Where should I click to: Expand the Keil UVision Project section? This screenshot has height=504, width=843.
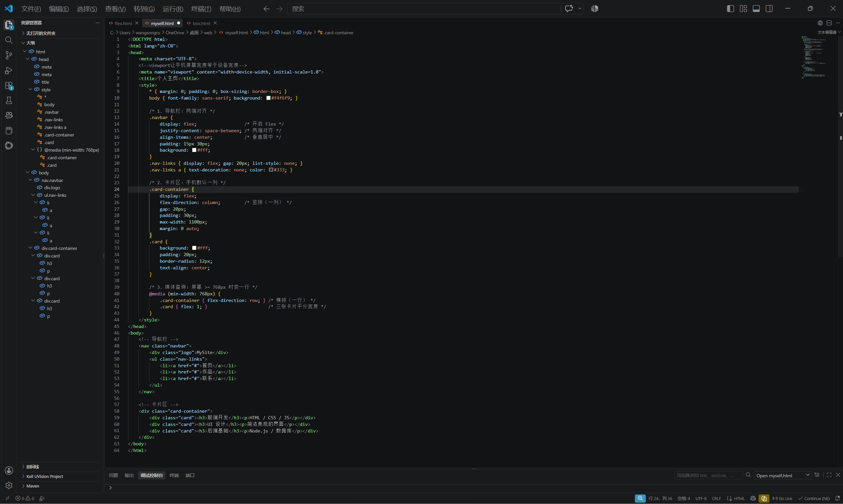23,476
